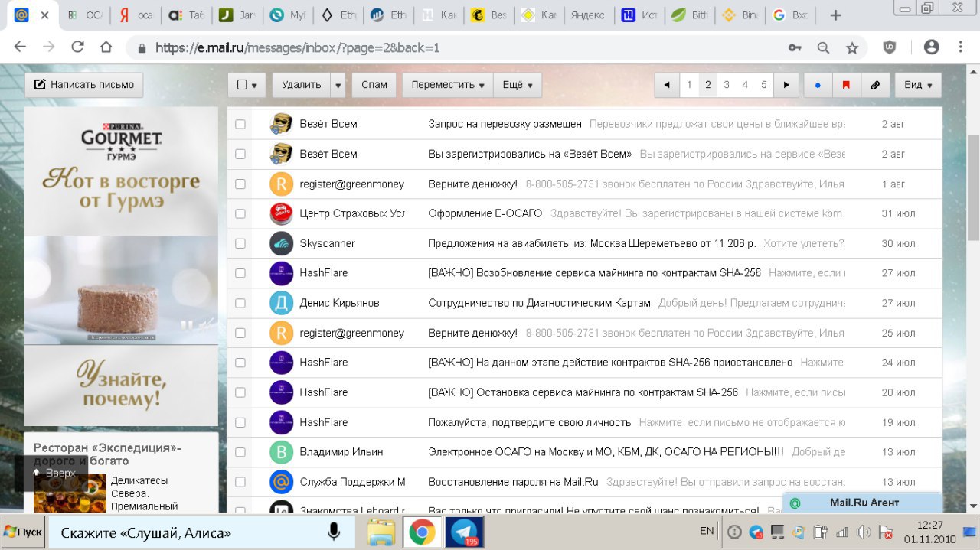Image resolution: width=980 pixels, height=550 pixels.
Task: Open Оформление Е-ОСАГО message
Action: pos(485,213)
